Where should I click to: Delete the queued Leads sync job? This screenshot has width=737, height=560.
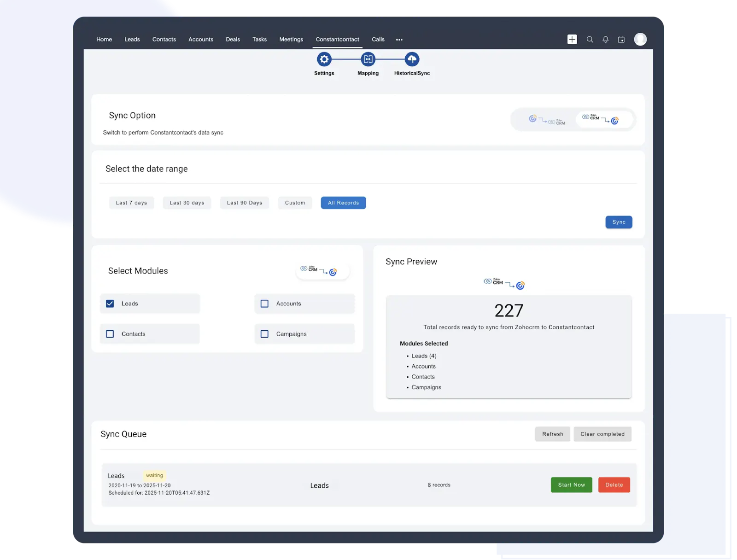614,485
